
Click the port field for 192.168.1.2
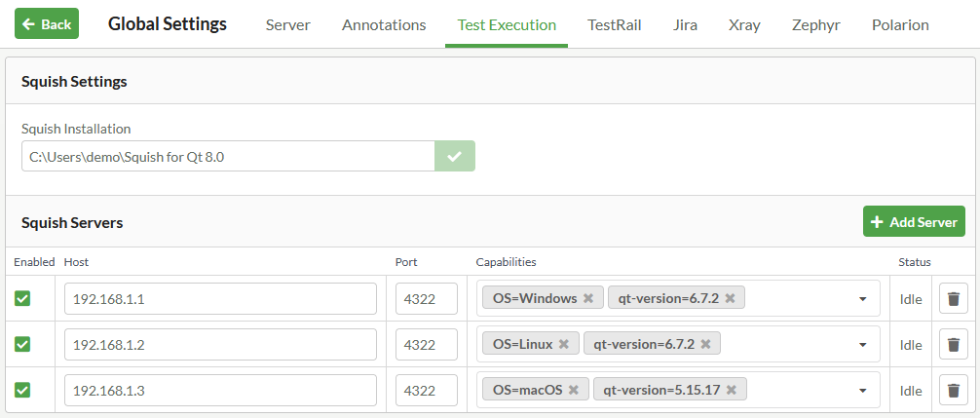426,344
